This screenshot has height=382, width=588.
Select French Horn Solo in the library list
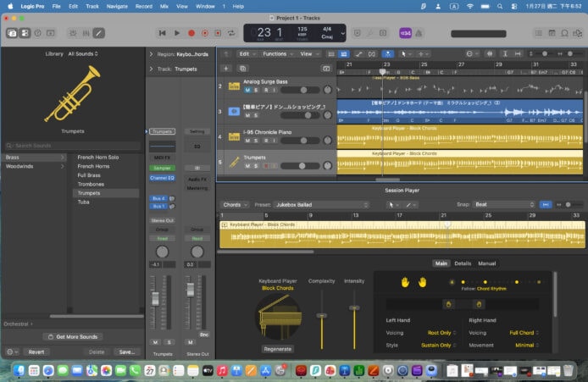coord(98,158)
